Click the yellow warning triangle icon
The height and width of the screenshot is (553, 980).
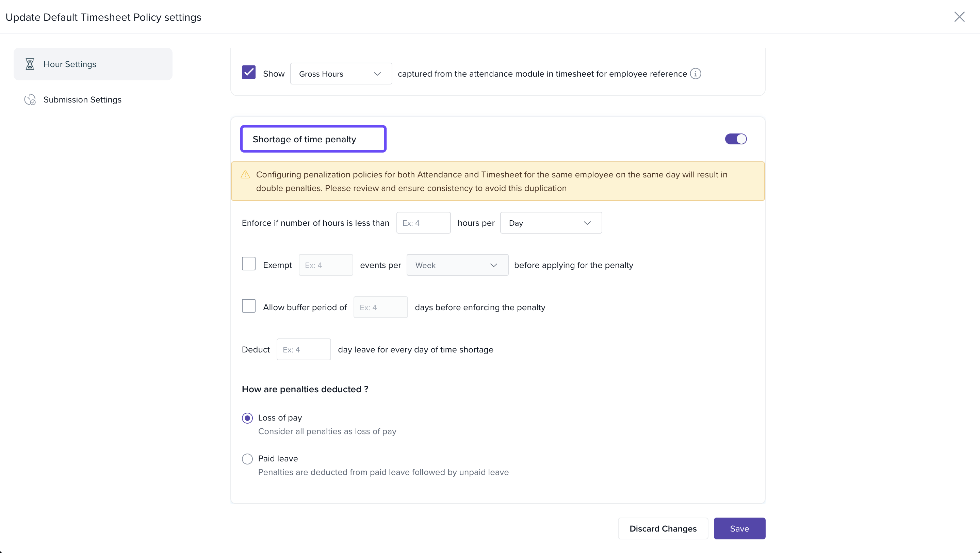(x=245, y=175)
